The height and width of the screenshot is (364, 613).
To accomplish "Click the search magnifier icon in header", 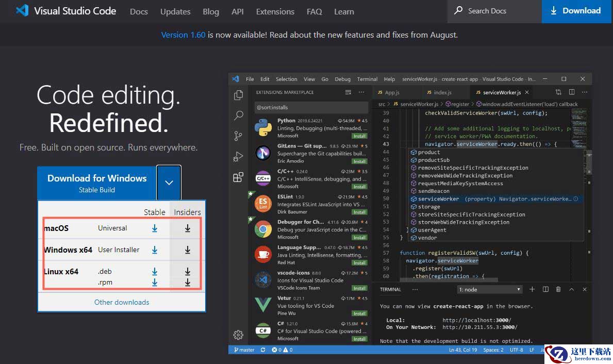I will point(458,10).
